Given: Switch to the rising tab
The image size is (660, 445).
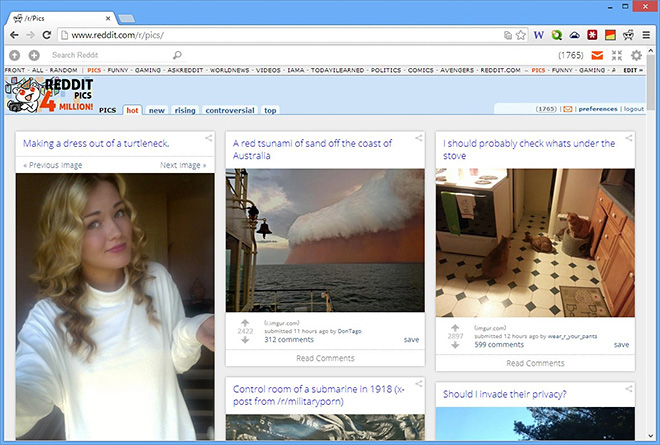Looking at the screenshot, I should pyautogui.click(x=185, y=110).
